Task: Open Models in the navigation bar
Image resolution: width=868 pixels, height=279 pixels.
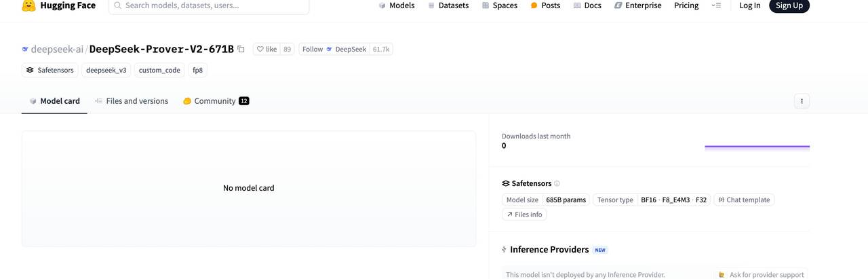Action: [x=396, y=5]
